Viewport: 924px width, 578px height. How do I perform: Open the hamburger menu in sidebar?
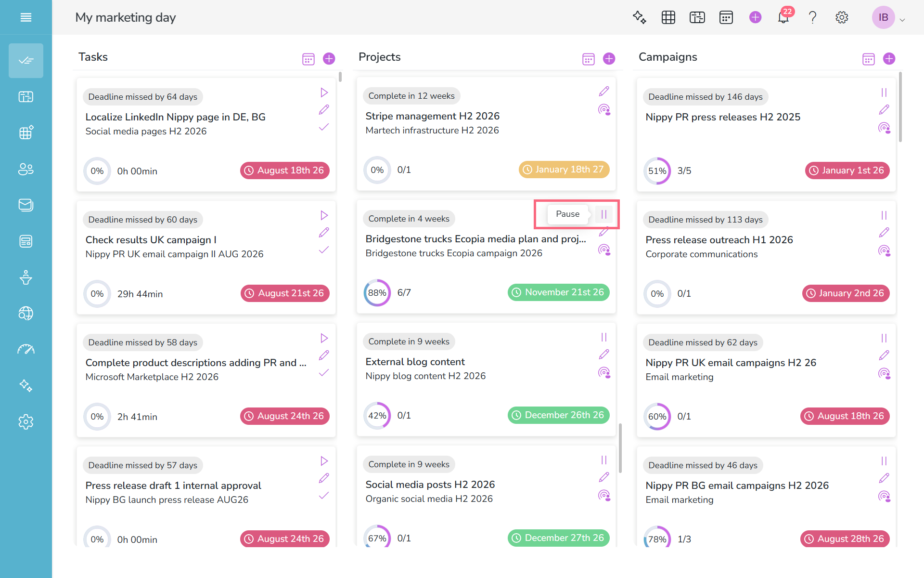(26, 17)
